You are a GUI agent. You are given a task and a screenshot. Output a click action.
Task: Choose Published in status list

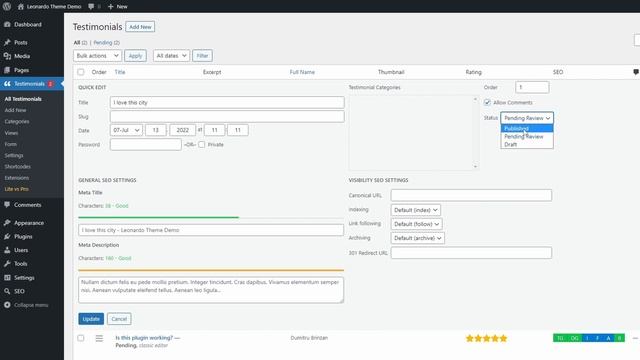pos(527,129)
